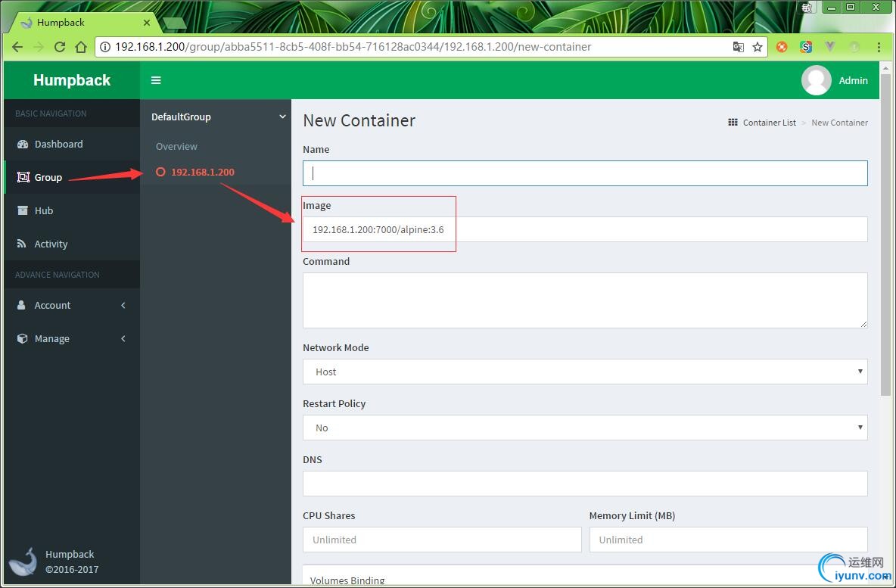Viewport: 896px width, 588px height.
Task: Click the server status circle icon
Action: [x=160, y=172]
